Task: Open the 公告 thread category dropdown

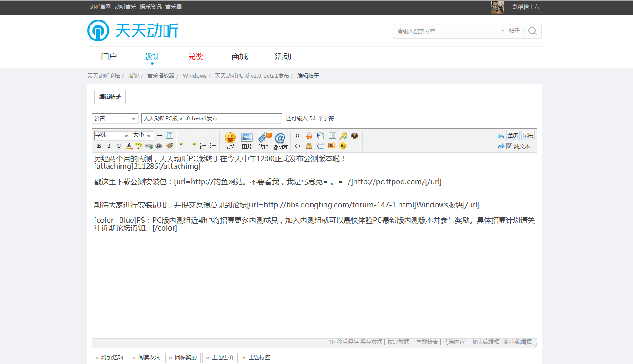Action: pyautogui.click(x=115, y=118)
